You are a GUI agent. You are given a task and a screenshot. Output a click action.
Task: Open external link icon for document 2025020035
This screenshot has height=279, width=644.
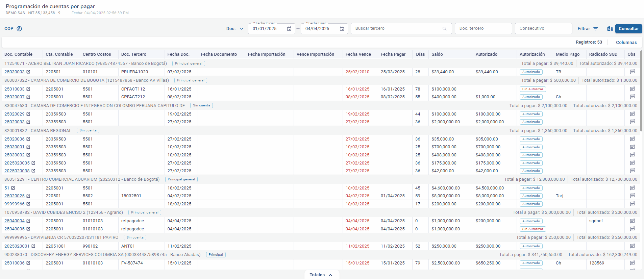[x=33, y=163]
